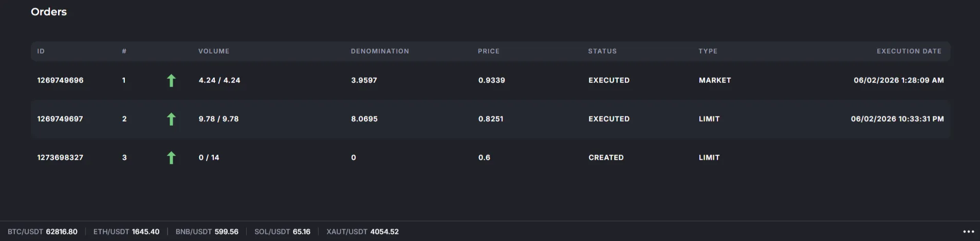Click date 06/02/2026 10:33:31 PM

click(x=897, y=119)
